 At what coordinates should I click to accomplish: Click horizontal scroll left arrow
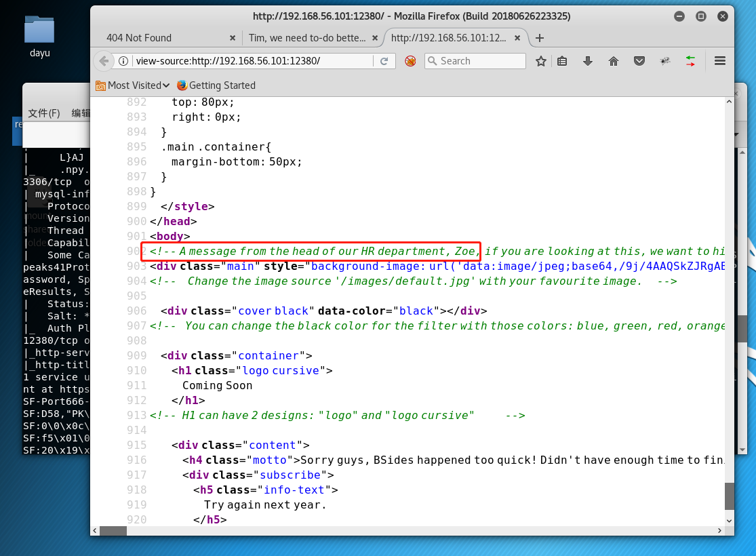click(94, 531)
